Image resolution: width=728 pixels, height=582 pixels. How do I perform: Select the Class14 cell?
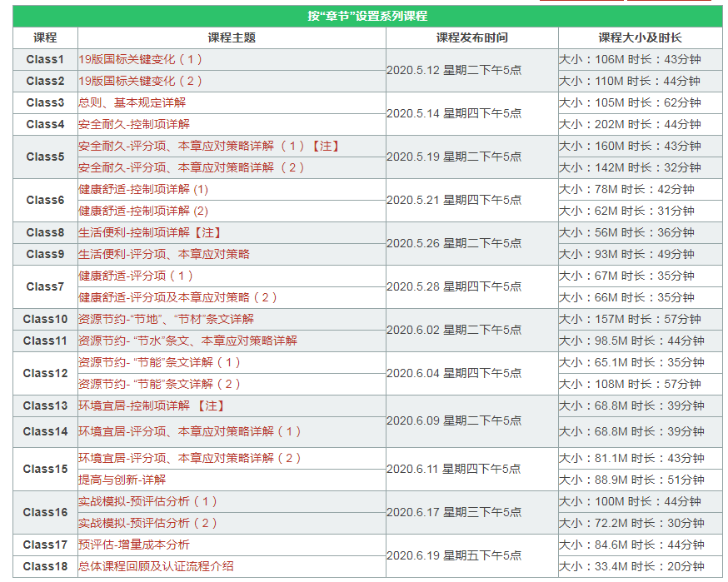45,431
